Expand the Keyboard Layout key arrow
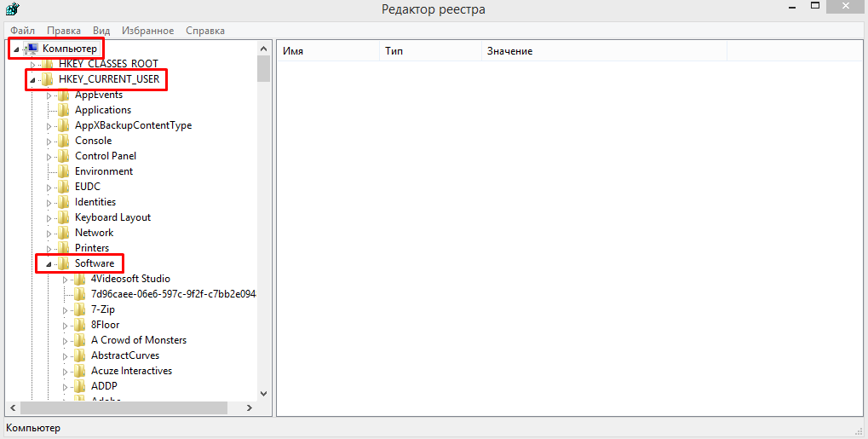The image size is (868, 439). 49,218
